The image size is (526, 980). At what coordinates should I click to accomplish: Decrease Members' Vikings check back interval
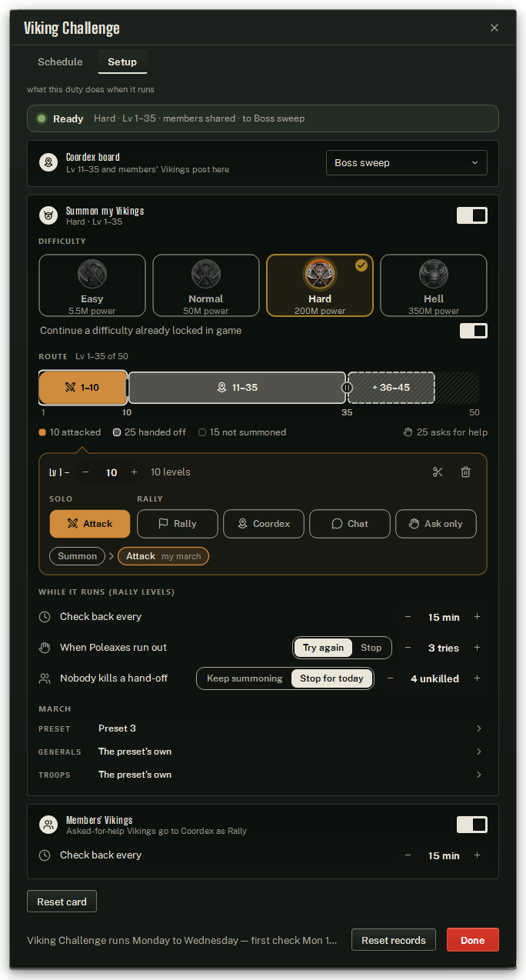pyautogui.click(x=408, y=855)
